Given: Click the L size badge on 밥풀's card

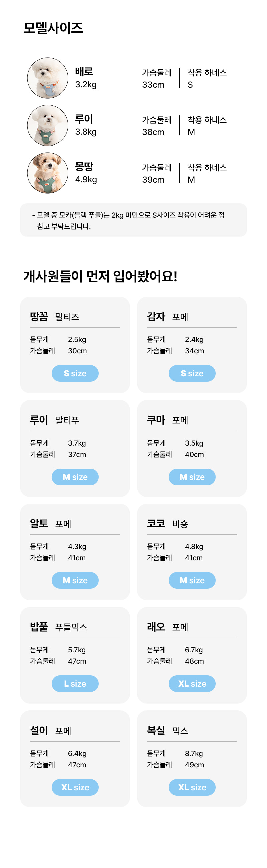Looking at the screenshot, I should point(75,684).
